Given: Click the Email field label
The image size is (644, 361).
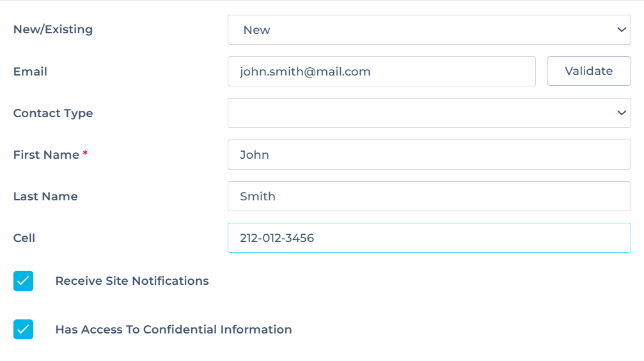Looking at the screenshot, I should tap(30, 72).
